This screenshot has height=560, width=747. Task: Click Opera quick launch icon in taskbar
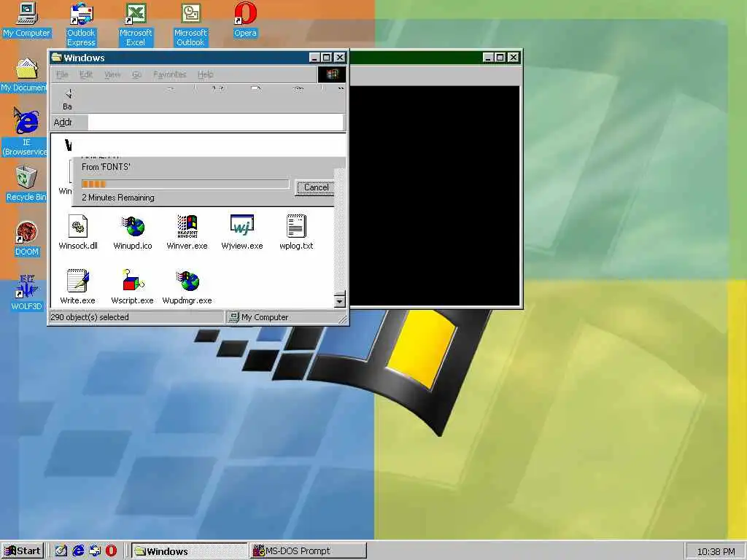coord(111,551)
